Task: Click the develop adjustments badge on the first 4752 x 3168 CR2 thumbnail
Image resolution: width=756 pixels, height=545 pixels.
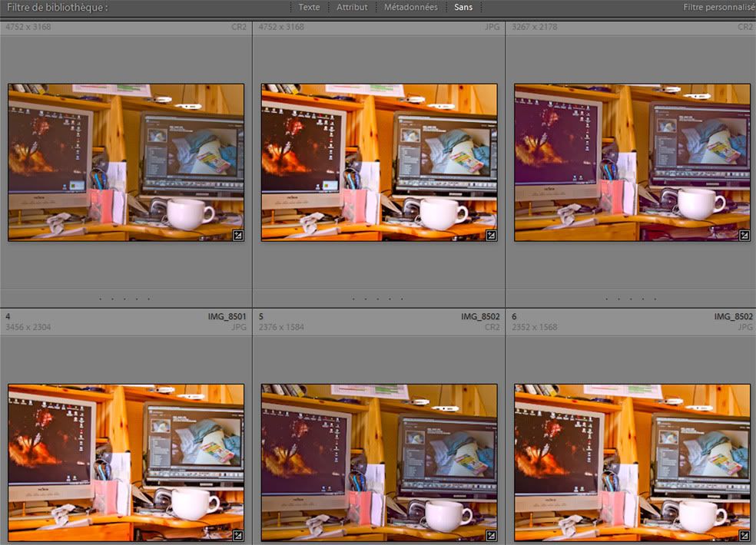Action: pyautogui.click(x=238, y=235)
